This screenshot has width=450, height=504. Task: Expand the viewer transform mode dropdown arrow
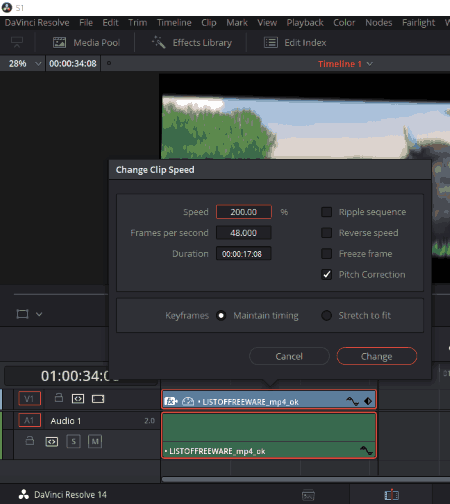39,314
